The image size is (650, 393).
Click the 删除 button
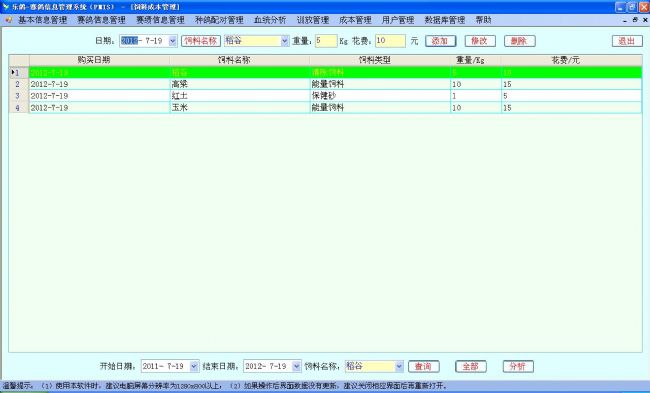click(x=519, y=41)
